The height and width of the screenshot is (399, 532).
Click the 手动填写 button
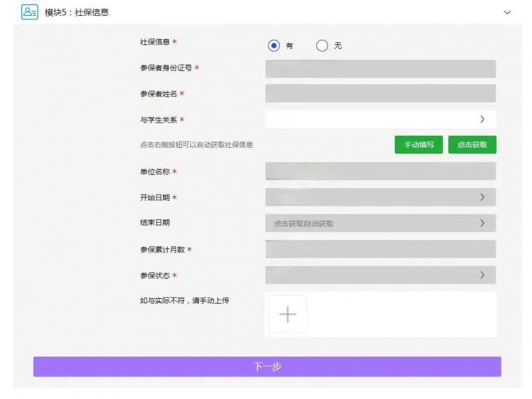[x=419, y=144]
